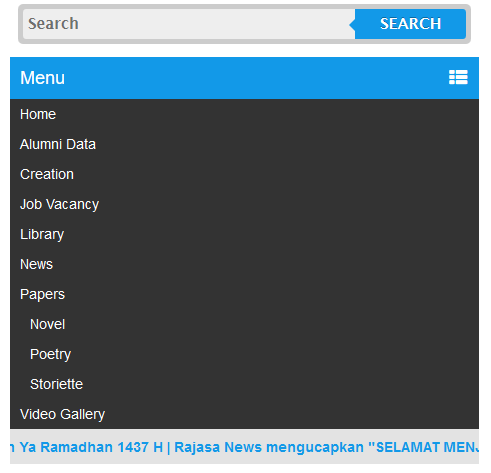491x473 pixels.
Task: Go to Alumni Data page
Action: pos(244,144)
